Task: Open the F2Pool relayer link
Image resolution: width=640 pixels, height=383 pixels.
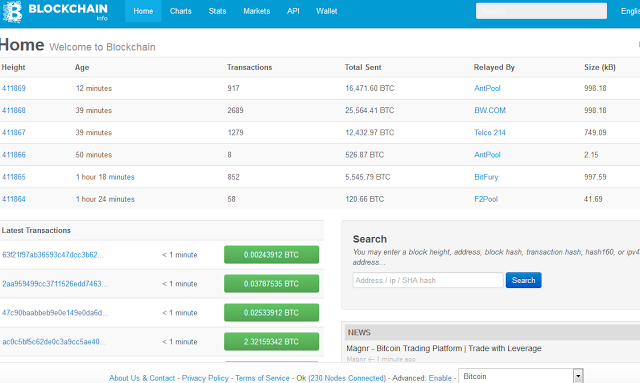Action: (x=486, y=199)
